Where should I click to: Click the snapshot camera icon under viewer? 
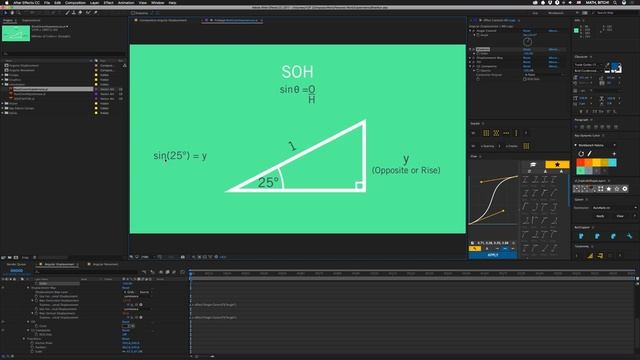(x=183, y=257)
